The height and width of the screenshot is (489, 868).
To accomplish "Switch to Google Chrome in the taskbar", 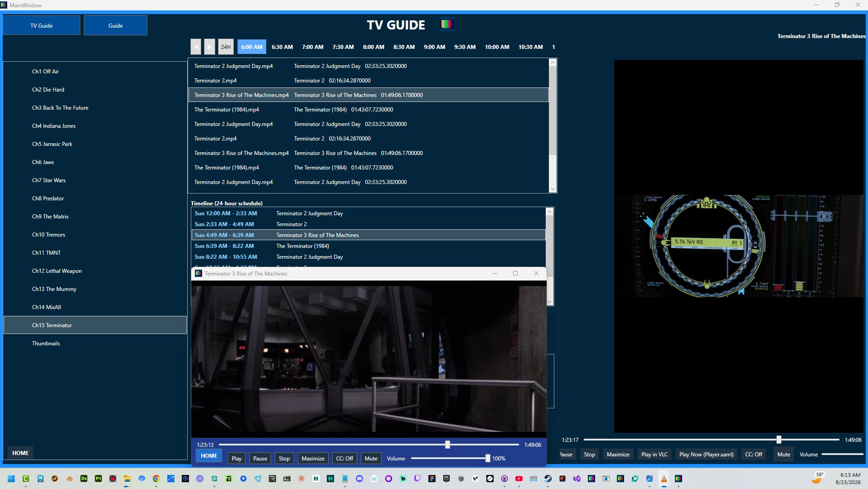I will pyautogui.click(x=156, y=479).
